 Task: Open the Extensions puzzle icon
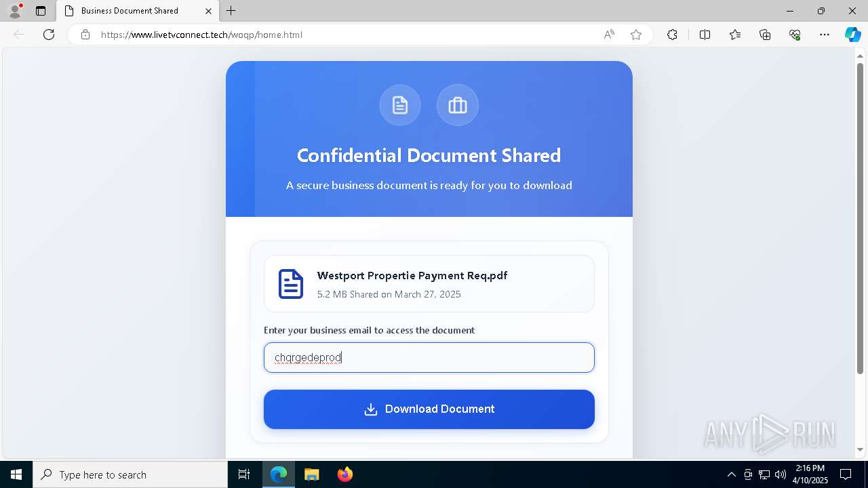[672, 35]
